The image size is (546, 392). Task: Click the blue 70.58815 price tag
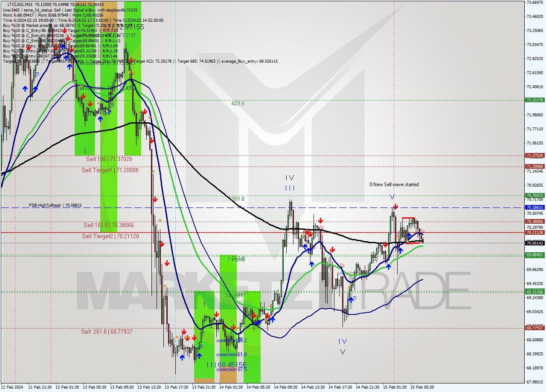point(534,208)
